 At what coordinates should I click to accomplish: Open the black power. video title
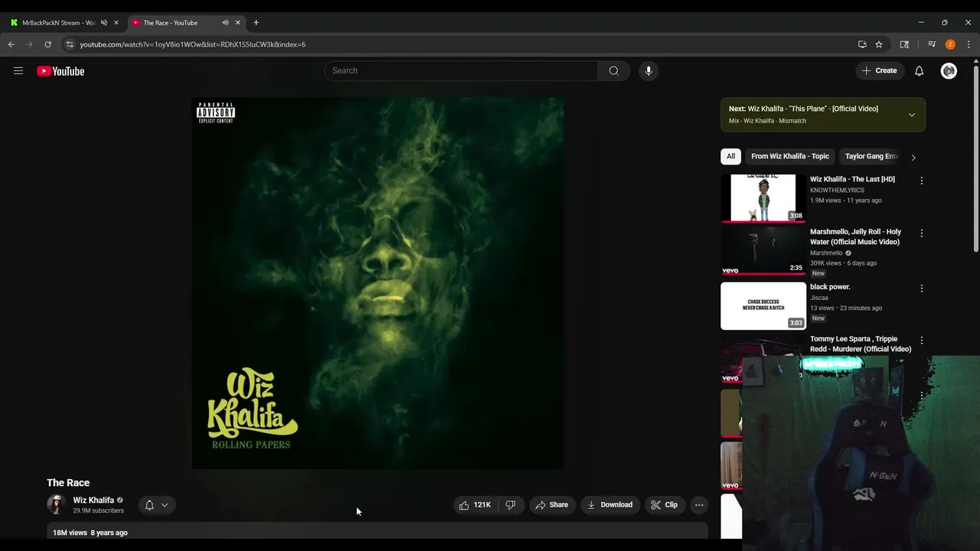point(830,287)
